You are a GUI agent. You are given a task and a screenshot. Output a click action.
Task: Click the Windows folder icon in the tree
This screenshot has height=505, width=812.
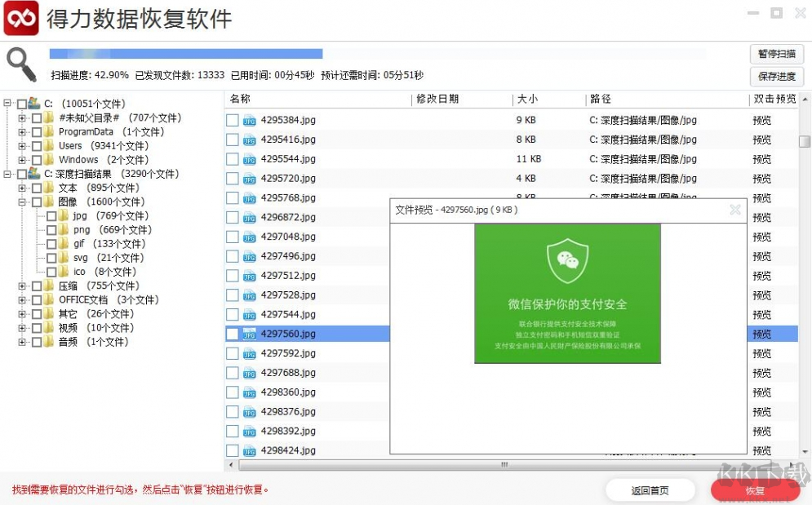pyautogui.click(x=48, y=160)
